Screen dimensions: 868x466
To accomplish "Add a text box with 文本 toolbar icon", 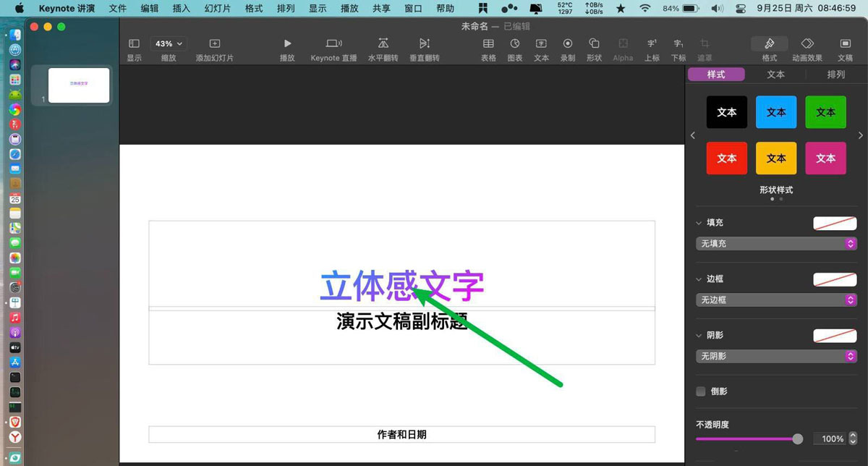I will point(541,44).
